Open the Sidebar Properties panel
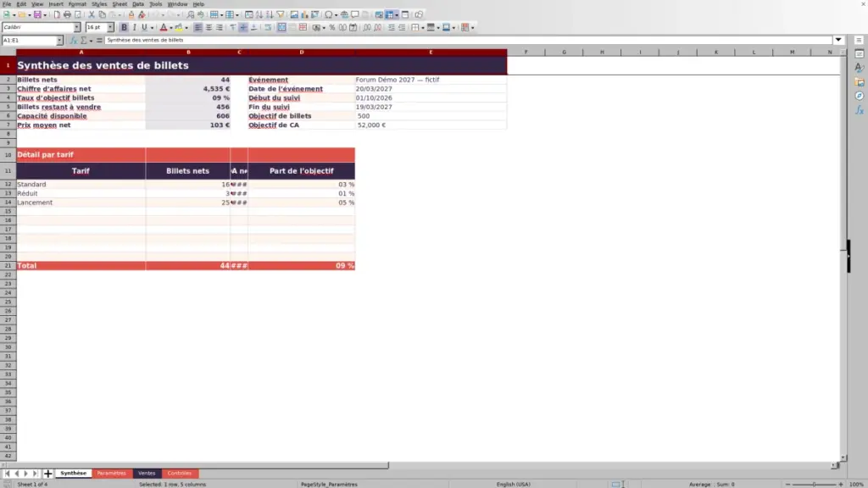 point(860,53)
